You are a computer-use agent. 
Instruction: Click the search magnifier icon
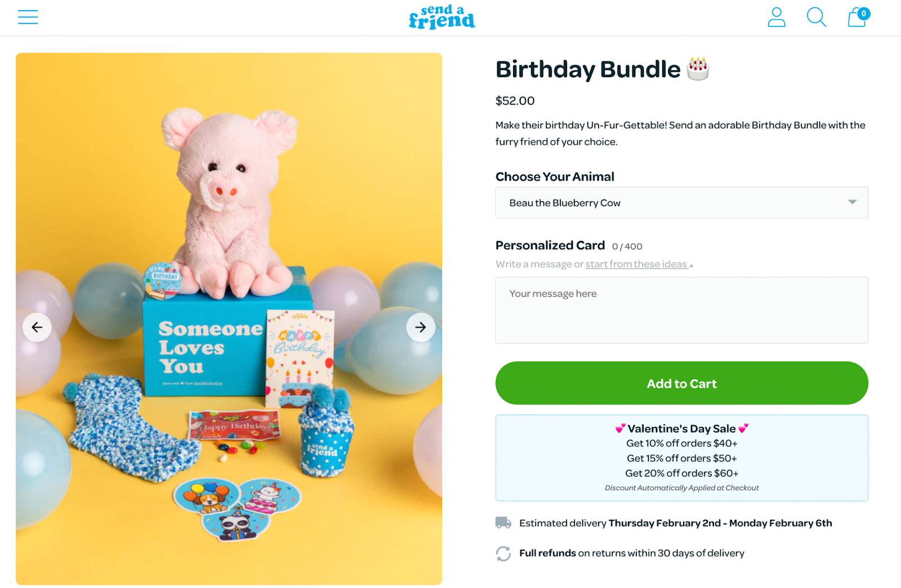click(x=816, y=17)
